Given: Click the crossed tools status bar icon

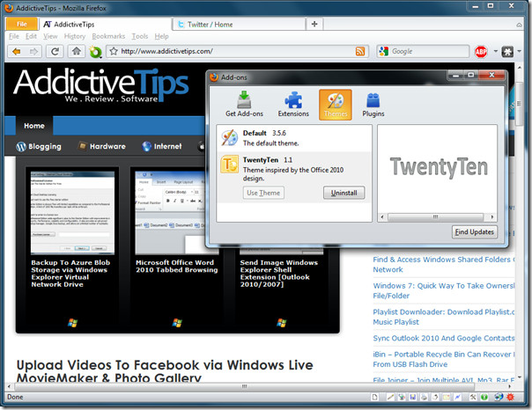Looking at the screenshot, I should click(x=473, y=397).
